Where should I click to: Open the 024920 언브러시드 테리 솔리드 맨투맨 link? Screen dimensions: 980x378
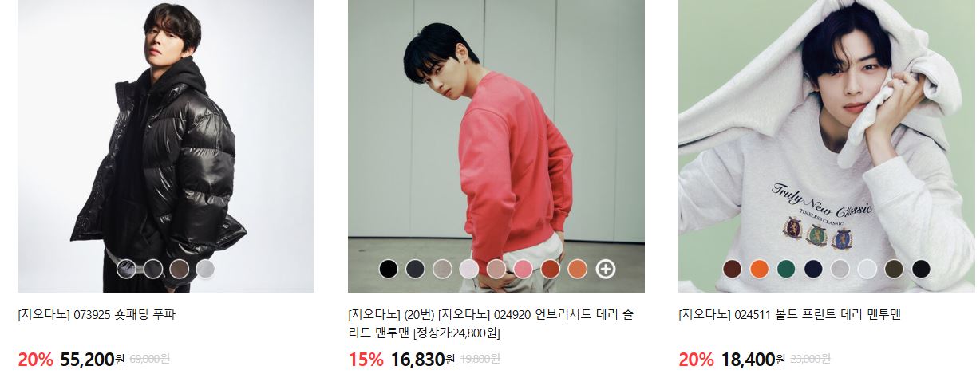point(491,324)
